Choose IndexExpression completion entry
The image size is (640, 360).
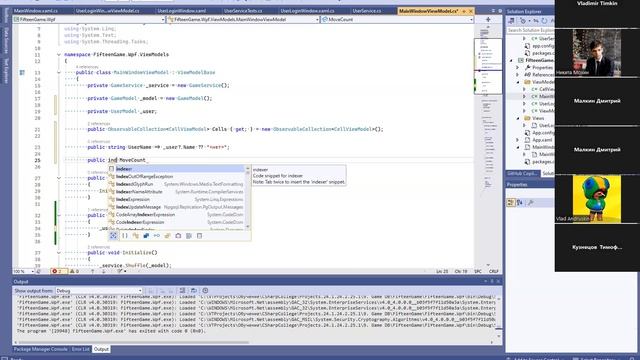tap(176, 200)
